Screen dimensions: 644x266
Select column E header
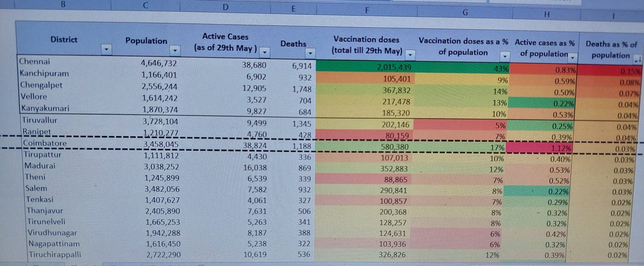[x=294, y=8]
